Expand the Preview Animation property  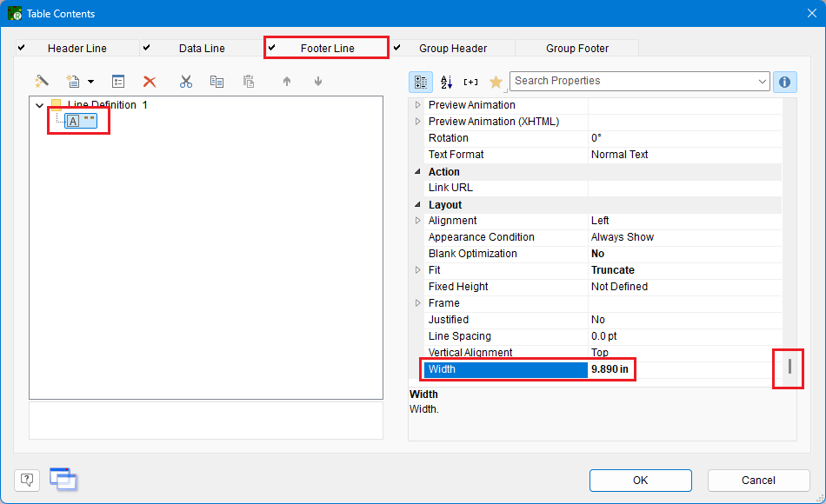coord(417,105)
